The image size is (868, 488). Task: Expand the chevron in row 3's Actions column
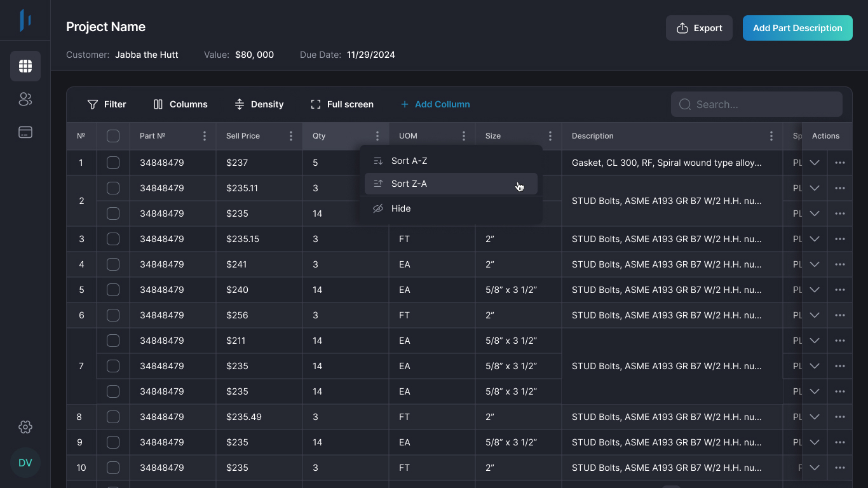815,239
